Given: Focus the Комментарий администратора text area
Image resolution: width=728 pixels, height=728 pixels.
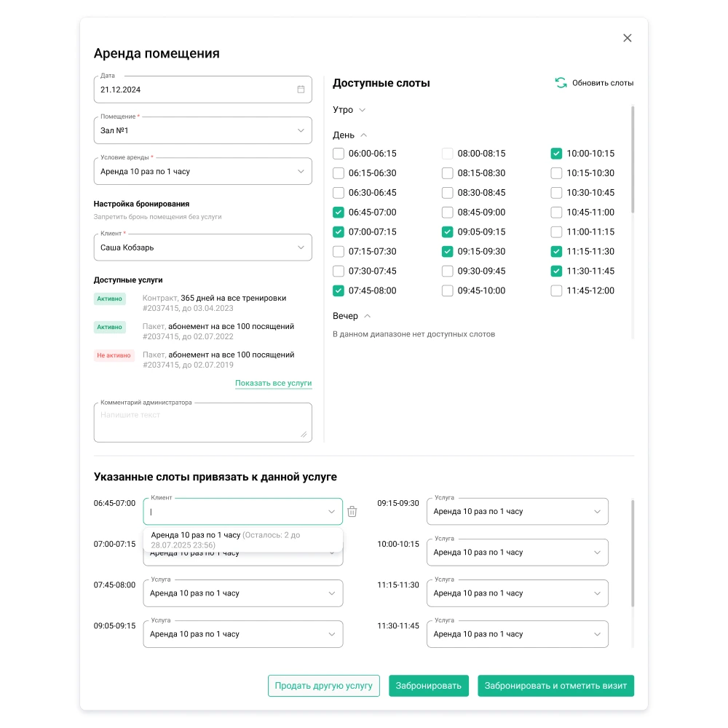Looking at the screenshot, I should coord(203,422).
